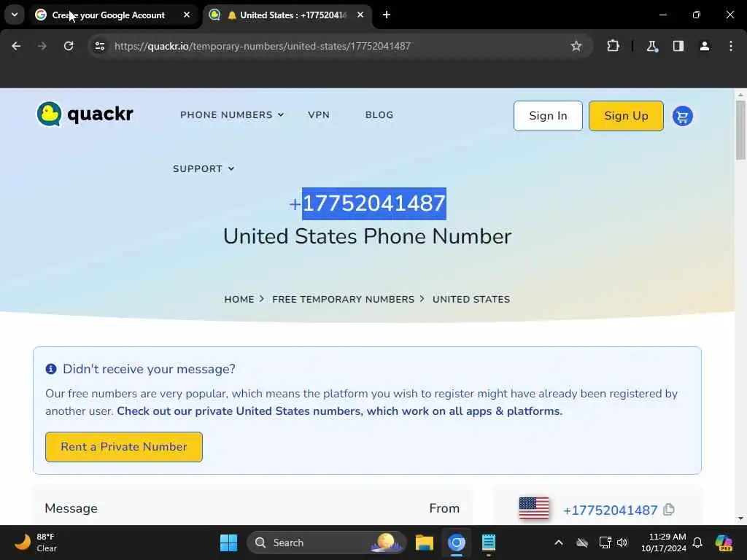747x560 pixels.
Task: Click the taskbar Search box
Action: (x=326, y=542)
